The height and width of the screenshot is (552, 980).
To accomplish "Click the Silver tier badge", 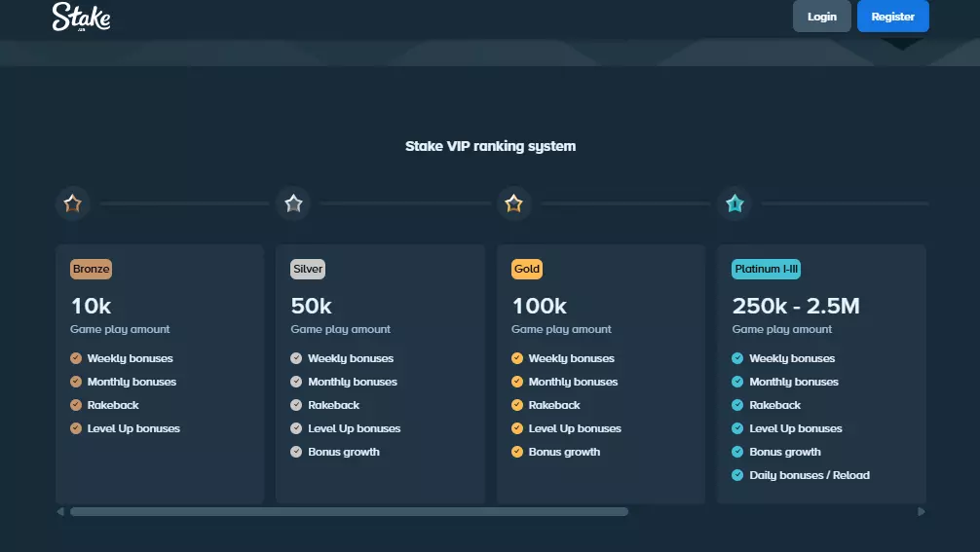I will coord(308,269).
